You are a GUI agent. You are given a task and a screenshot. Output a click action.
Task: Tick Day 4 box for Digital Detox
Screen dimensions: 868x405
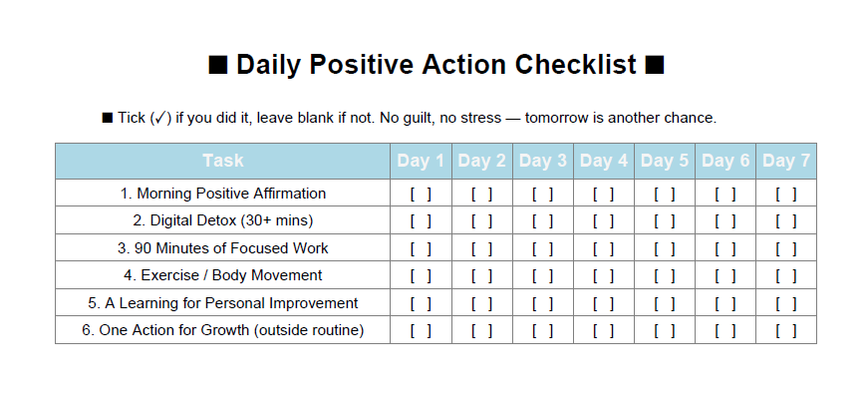(x=604, y=220)
